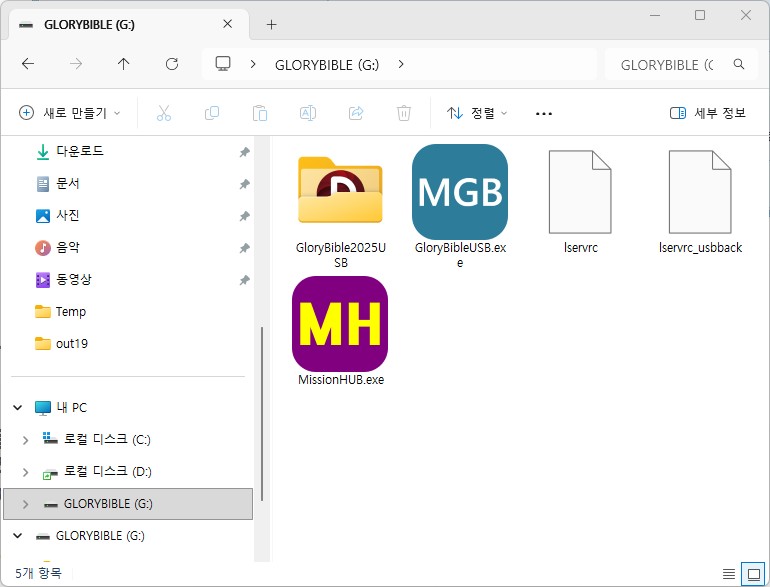Collapse the 내 PC tree node

tap(17, 408)
